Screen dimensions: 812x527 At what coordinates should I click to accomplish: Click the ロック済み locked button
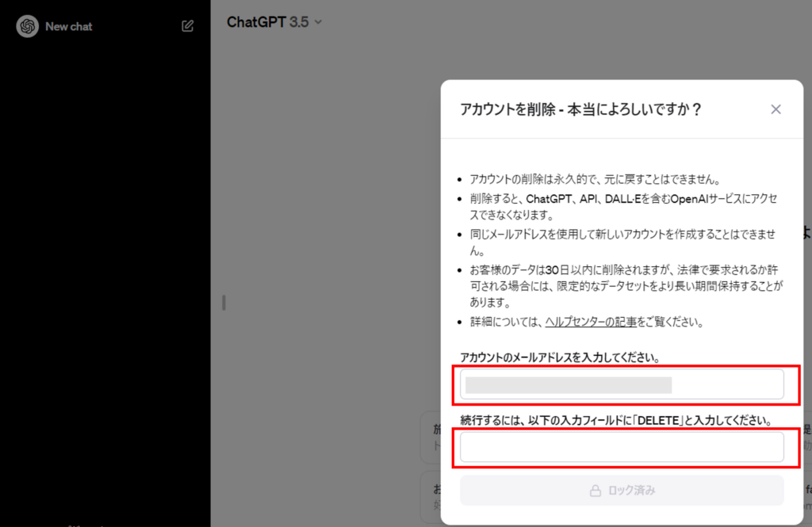[622, 491]
